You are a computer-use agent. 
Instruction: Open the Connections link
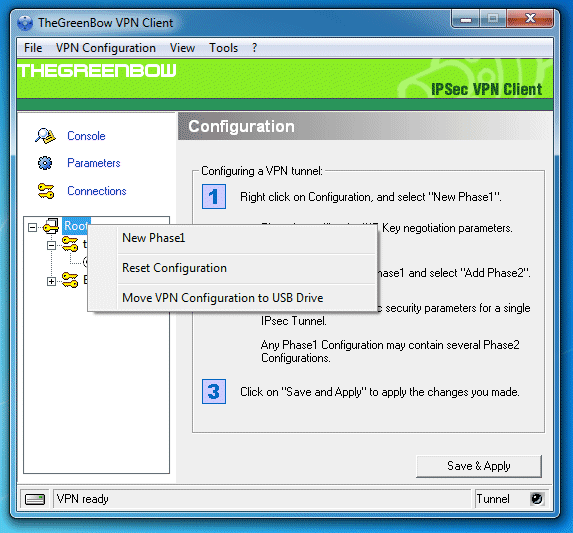click(x=96, y=191)
